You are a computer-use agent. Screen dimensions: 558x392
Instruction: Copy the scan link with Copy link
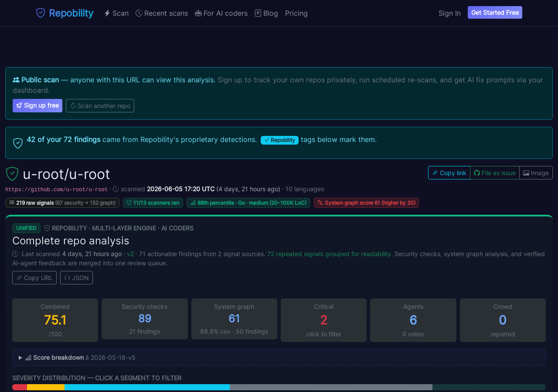[449, 172]
